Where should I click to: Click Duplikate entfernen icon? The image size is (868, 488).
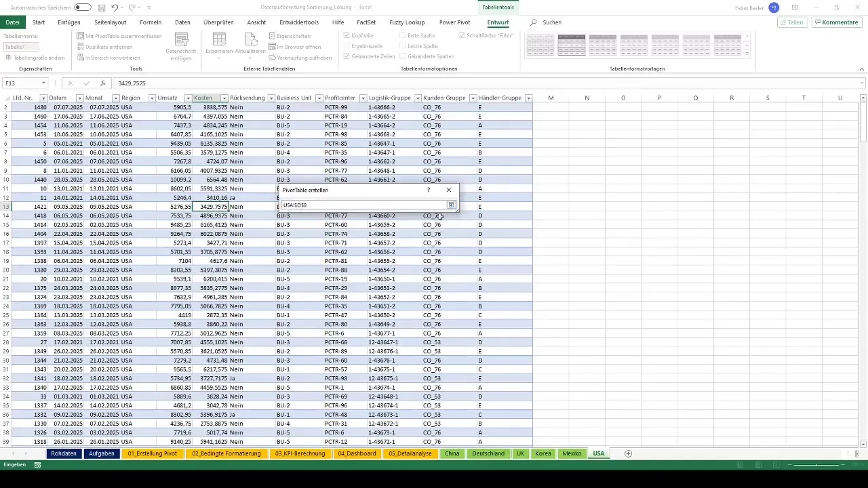tap(80, 47)
